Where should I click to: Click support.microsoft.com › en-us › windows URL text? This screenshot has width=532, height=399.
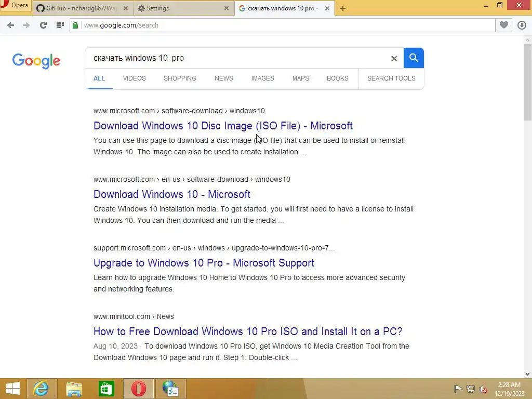(x=214, y=248)
